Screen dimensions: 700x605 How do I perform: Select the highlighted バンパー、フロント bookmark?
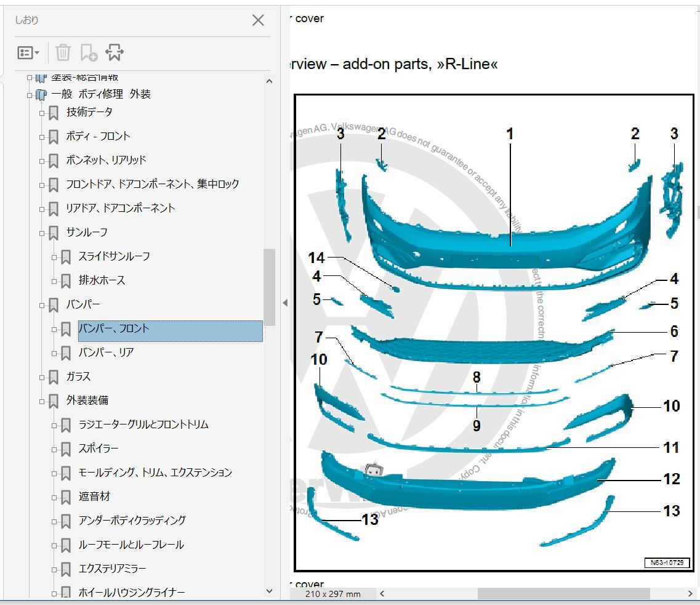[x=170, y=331]
